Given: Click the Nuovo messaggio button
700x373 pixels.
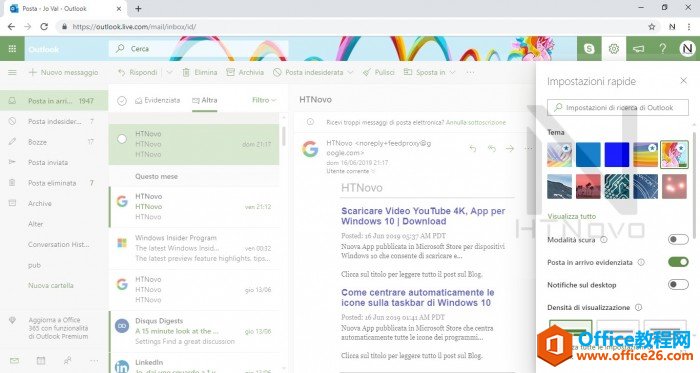Looking at the screenshot, I should (x=63, y=72).
